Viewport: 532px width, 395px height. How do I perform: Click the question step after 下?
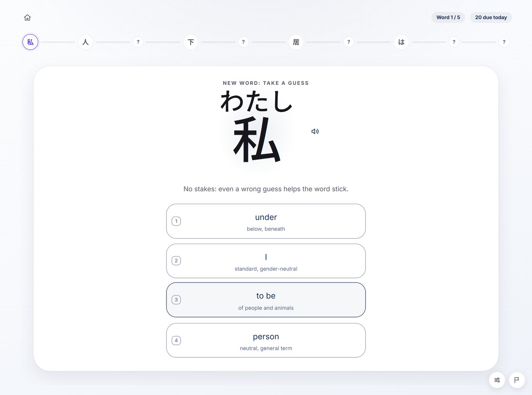click(243, 42)
